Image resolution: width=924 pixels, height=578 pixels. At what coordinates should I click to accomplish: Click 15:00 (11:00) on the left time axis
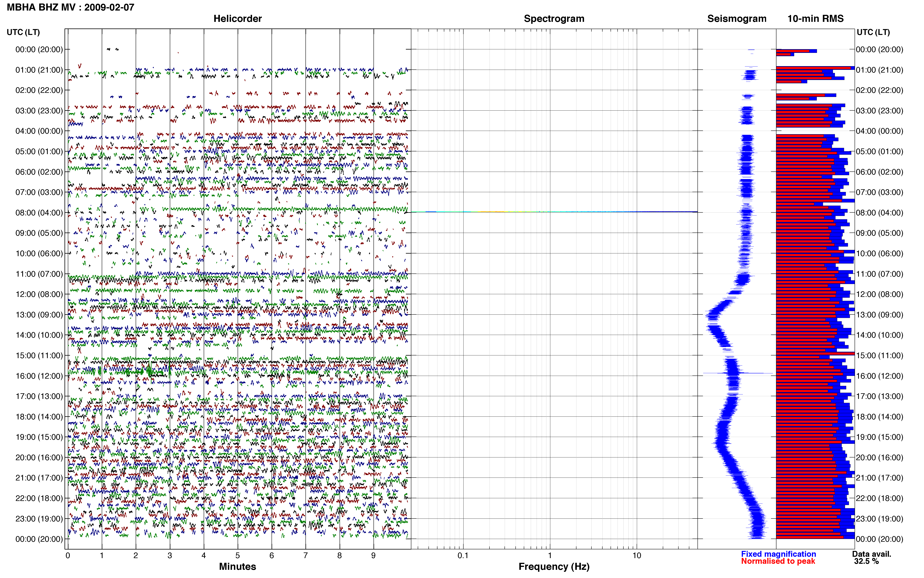click(x=39, y=355)
